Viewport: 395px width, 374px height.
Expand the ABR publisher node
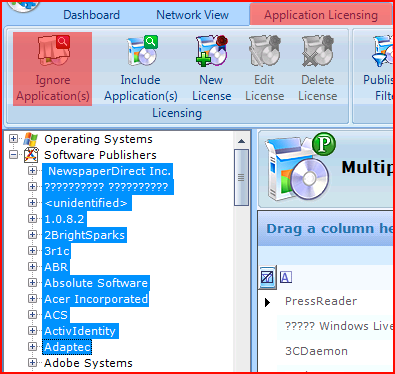coord(32,266)
